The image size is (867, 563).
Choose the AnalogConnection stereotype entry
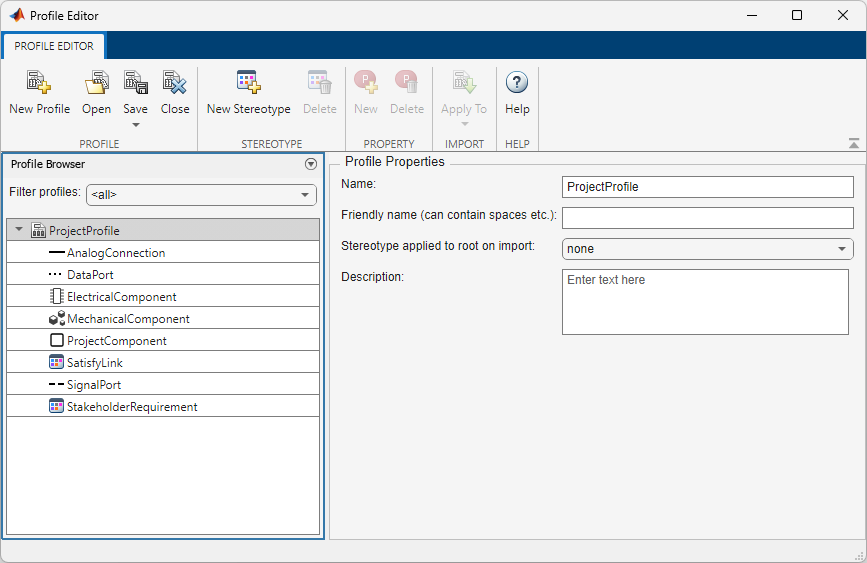pyautogui.click(x=115, y=253)
